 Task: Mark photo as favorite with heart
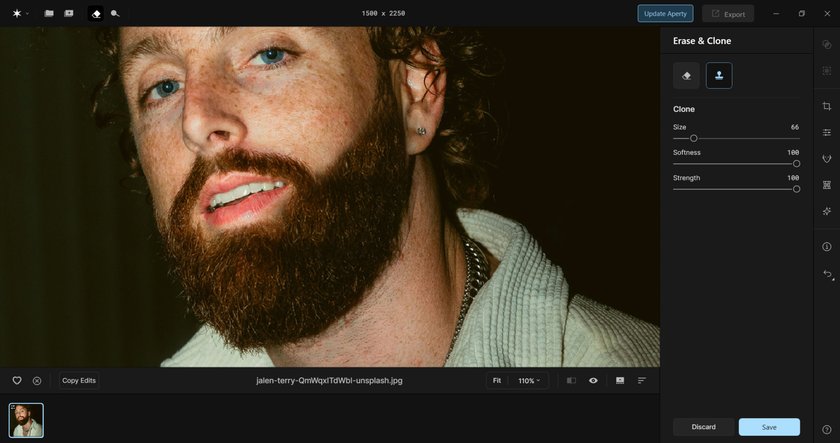click(17, 380)
